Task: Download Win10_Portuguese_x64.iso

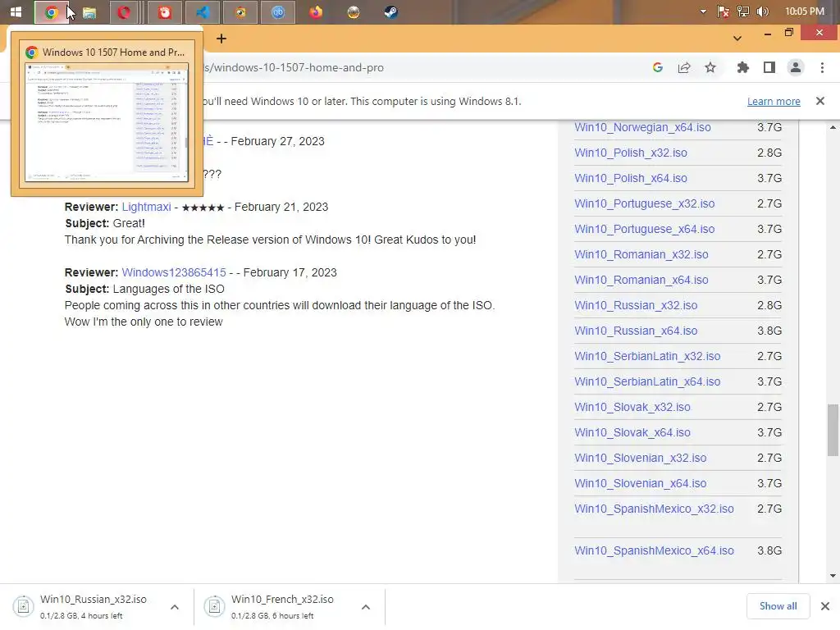Action: pos(645,229)
